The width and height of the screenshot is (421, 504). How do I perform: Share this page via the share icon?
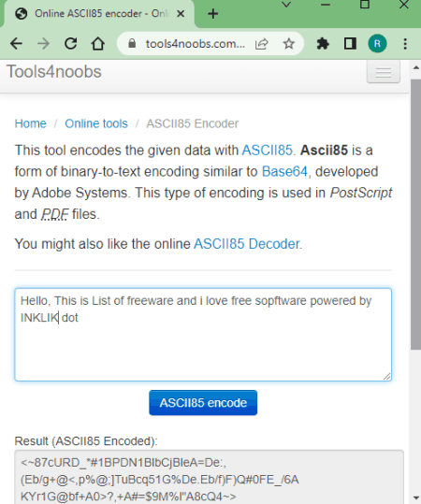click(262, 44)
